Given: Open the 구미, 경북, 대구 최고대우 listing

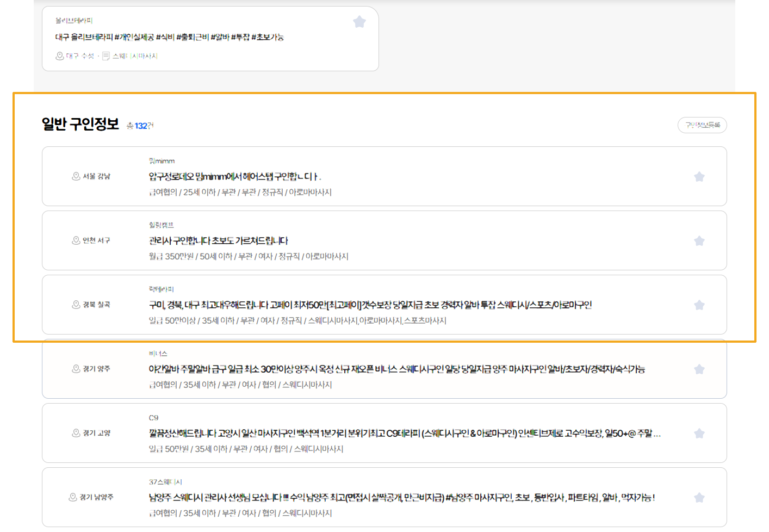Looking at the screenshot, I should tap(370, 305).
